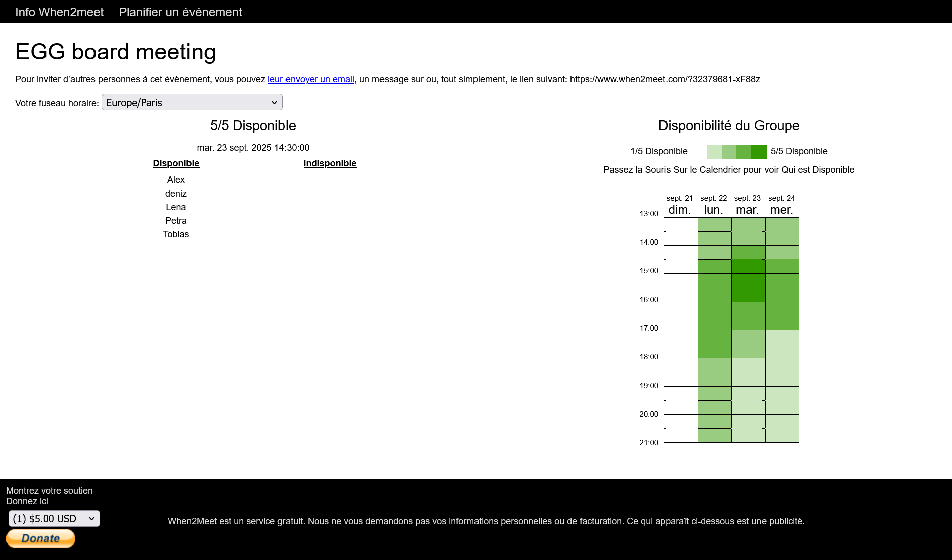Image resolution: width=952 pixels, height=560 pixels.
Task: Click the 'leur envoyer un email' link
Action: click(x=311, y=79)
